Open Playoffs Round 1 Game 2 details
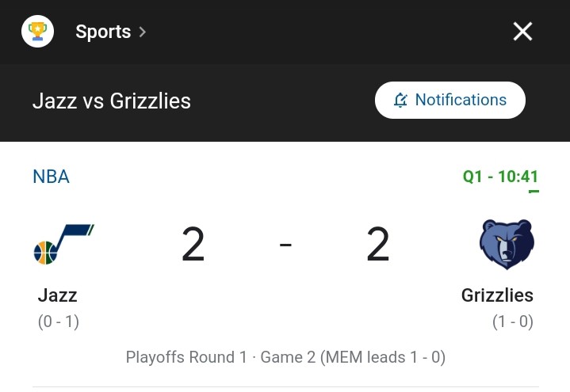This screenshot has width=570, height=392. click(285, 357)
